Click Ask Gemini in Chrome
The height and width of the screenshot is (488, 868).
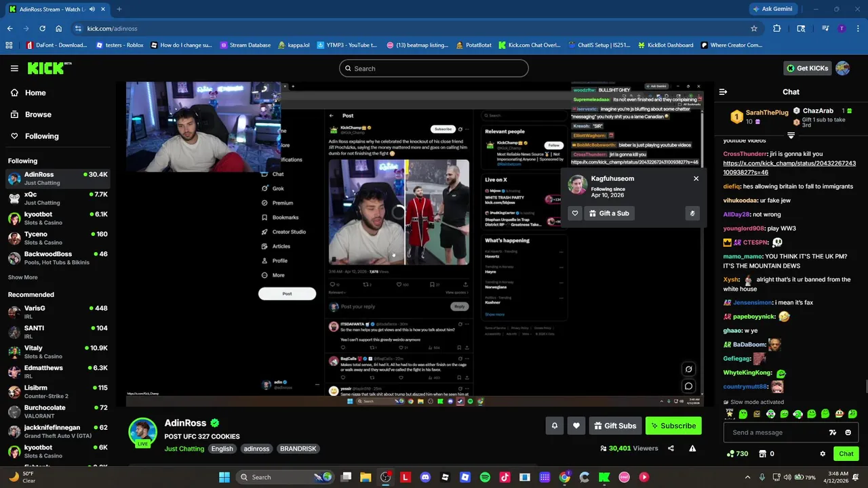point(772,9)
